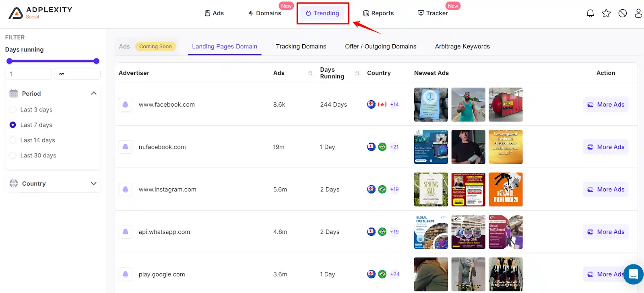
Task: Switch to Offer / Outgoing Domains tab
Action: [381, 46]
